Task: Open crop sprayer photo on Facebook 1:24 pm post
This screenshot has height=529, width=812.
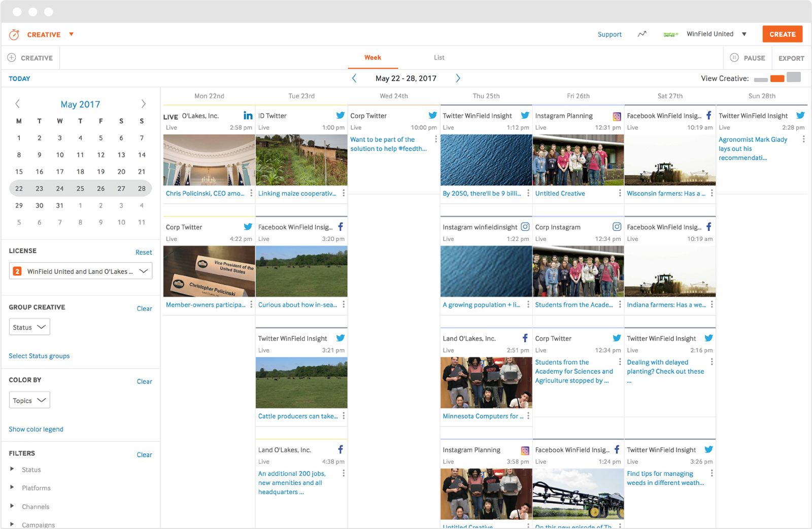Action: coord(578,493)
